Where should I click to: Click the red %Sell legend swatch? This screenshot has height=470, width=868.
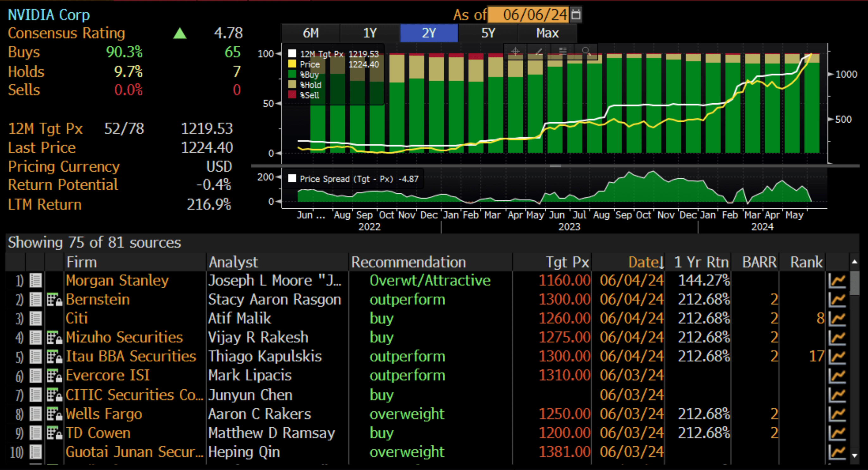click(x=292, y=95)
